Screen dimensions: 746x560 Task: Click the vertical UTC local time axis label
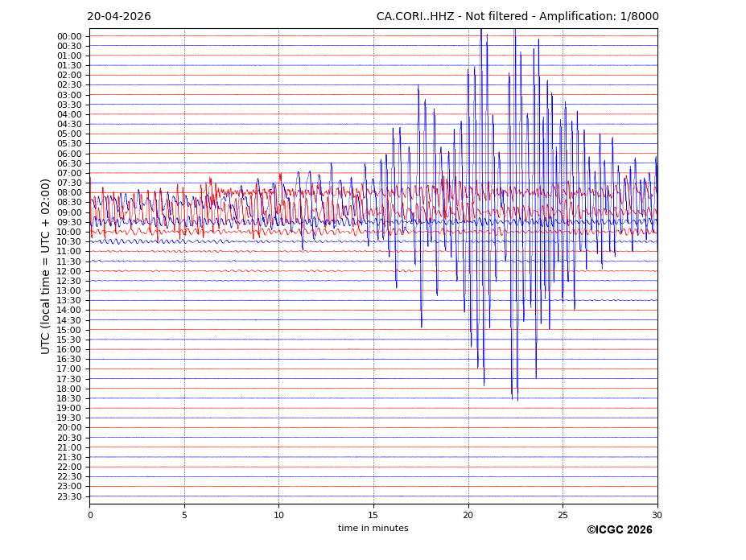pos(46,266)
